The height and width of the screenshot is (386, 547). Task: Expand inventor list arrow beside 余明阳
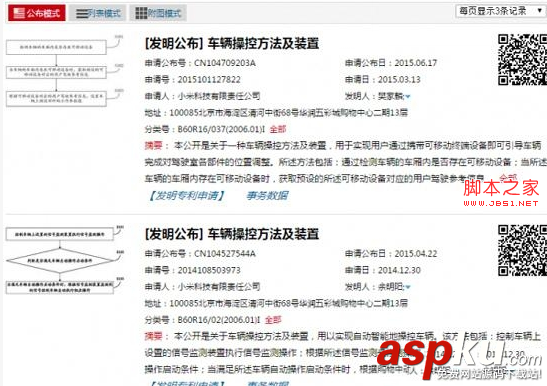[x=408, y=287]
